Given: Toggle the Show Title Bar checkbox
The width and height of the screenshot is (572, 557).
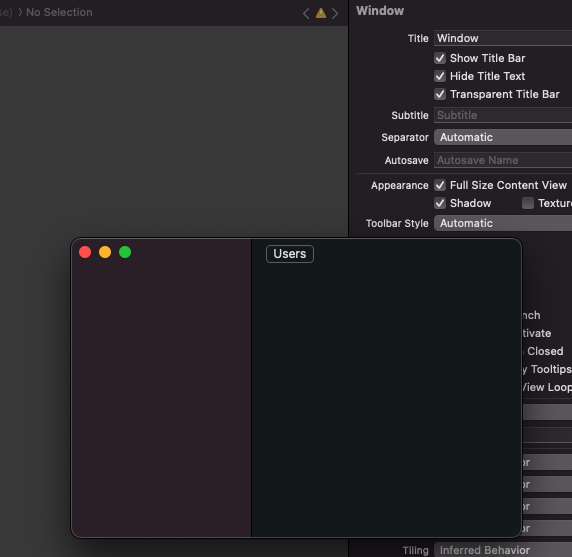Looking at the screenshot, I should pos(440,58).
